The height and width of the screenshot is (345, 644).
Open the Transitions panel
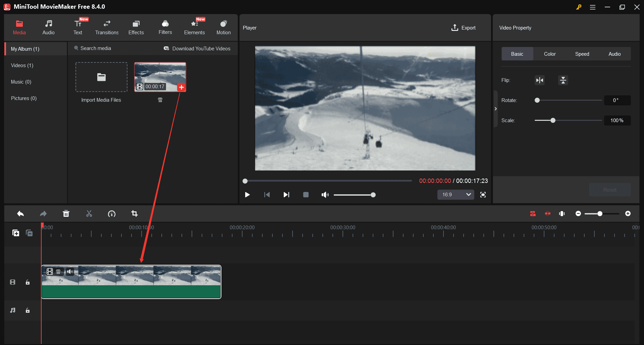(107, 27)
